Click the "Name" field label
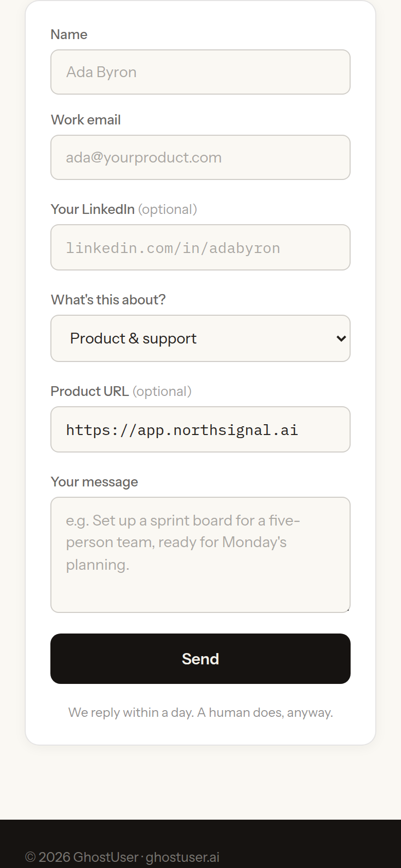401x868 pixels. [x=69, y=34]
